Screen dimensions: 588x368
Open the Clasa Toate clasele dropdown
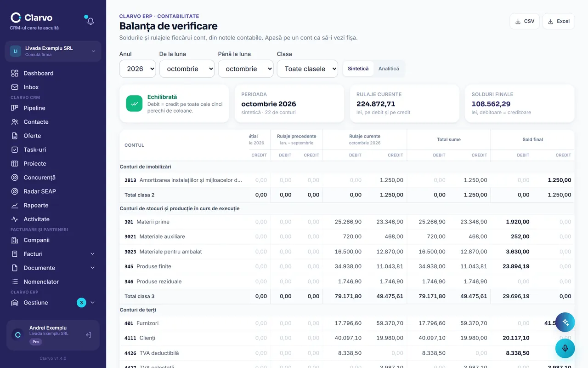(307, 69)
